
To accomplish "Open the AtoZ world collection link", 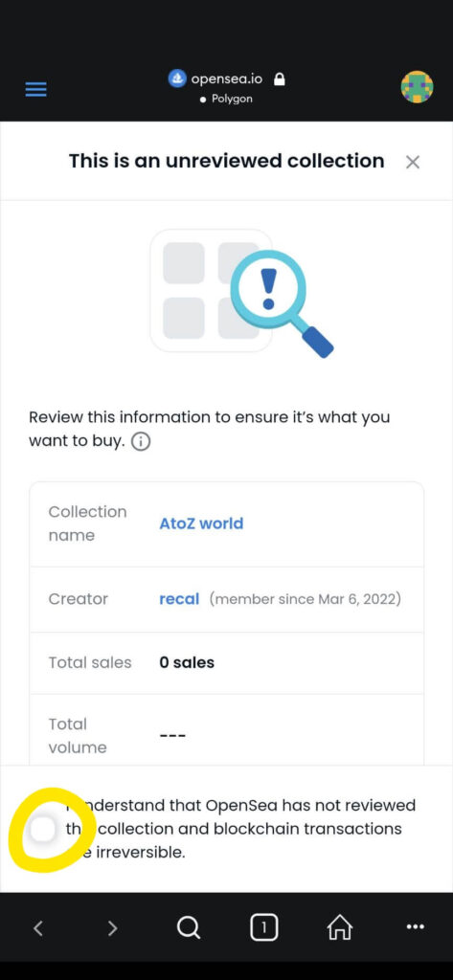I will coord(201,523).
